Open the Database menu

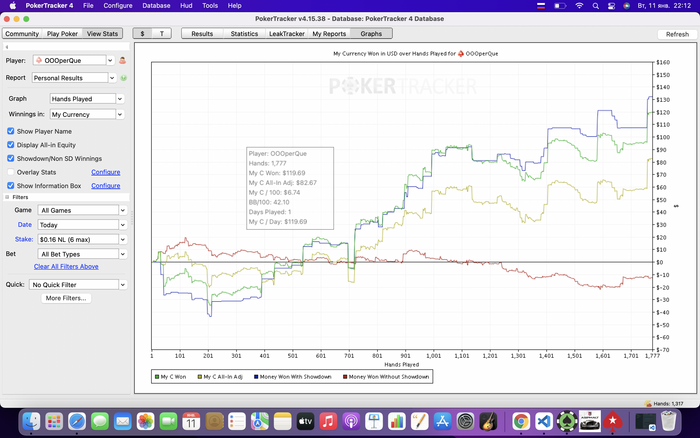coord(156,6)
